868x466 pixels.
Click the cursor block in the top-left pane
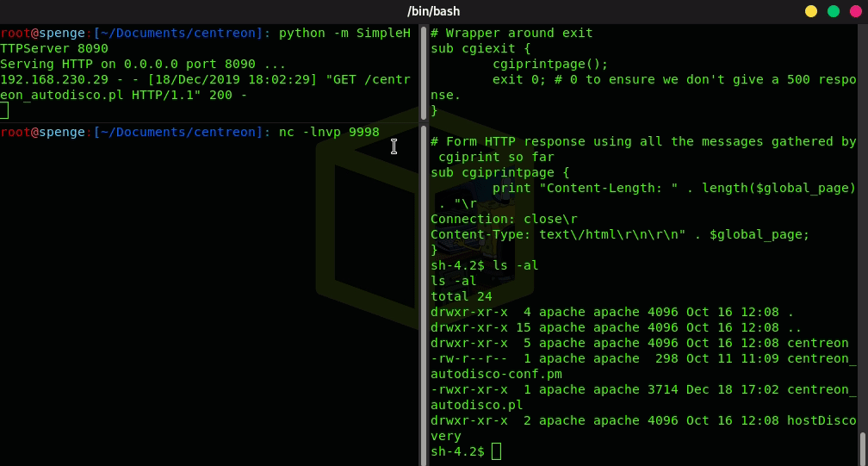tap(4, 111)
